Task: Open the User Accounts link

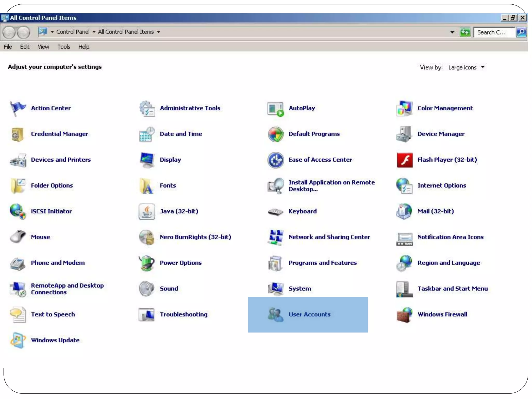Action: click(x=309, y=314)
